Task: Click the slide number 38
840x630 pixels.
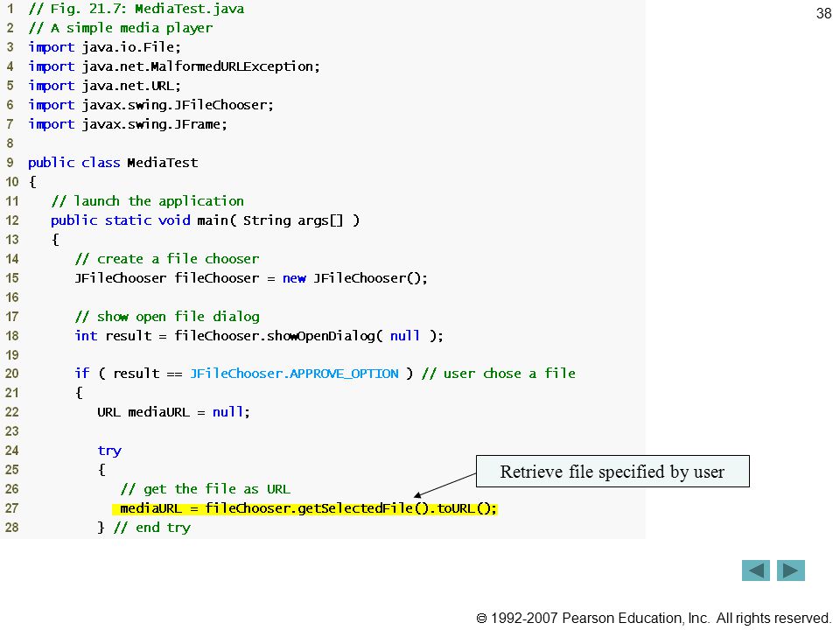Action: pos(823,13)
